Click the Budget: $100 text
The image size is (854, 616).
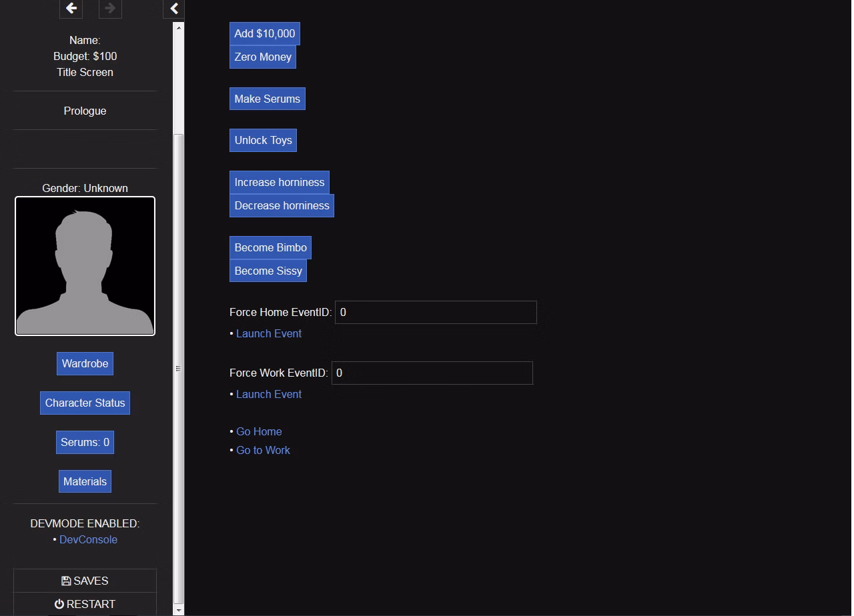click(x=85, y=56)
